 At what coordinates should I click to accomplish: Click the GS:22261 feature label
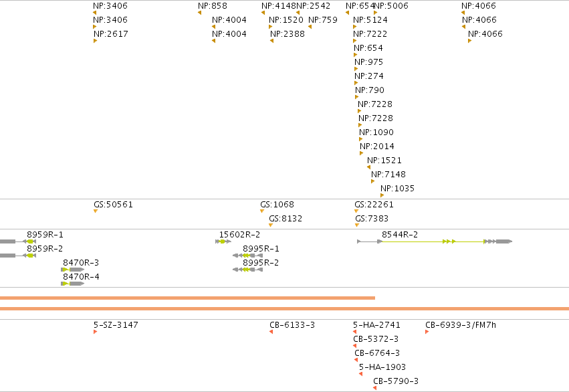[x=374, y=205]
